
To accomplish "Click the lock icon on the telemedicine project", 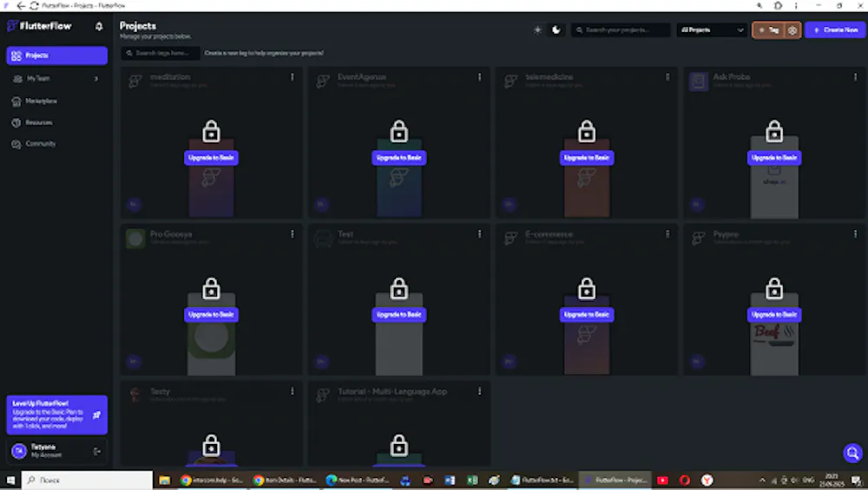I will (x=587, y=132).
